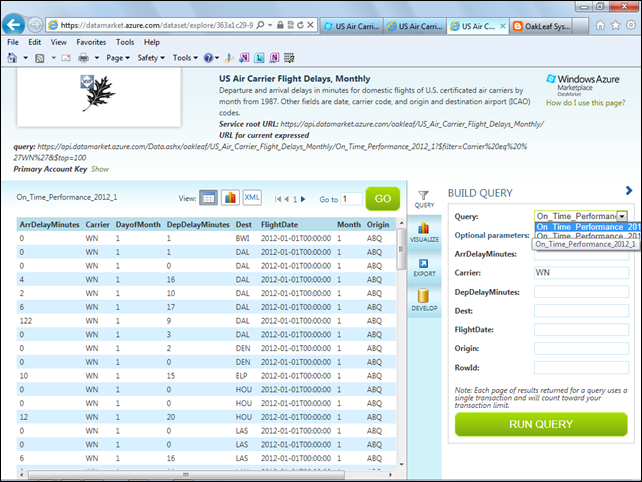Open the Favorites menu
Viewport: 642px width, 482px height.
91,42
